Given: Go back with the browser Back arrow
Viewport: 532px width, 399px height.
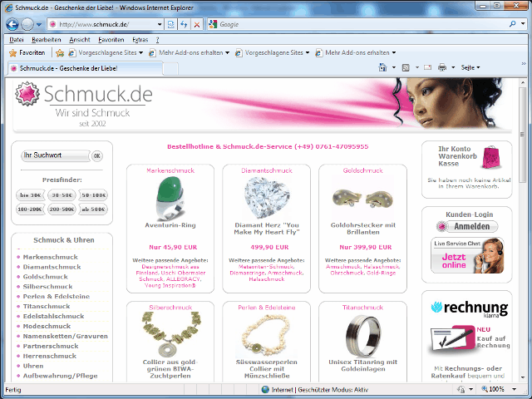Looking at the screenshot, I should pyautogui.click(x=12, y=24).
